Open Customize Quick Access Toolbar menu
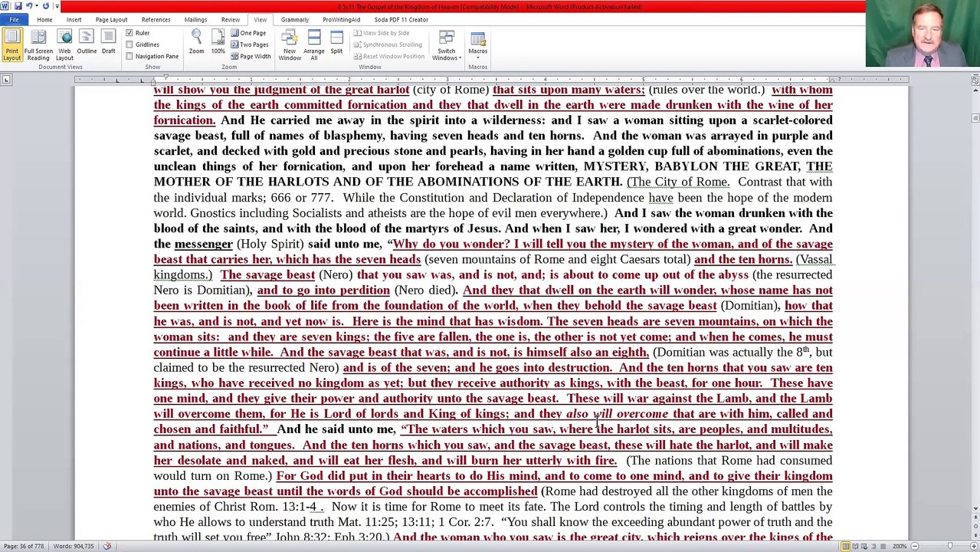Image resolution: width=980 pixels, height=552 pixels. click(57, 6)
